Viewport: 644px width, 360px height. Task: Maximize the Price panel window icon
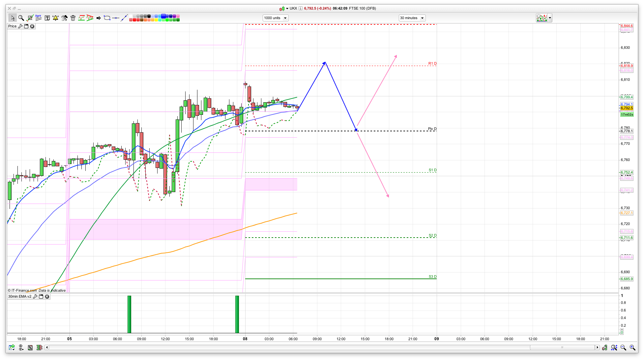click(26, 26)
